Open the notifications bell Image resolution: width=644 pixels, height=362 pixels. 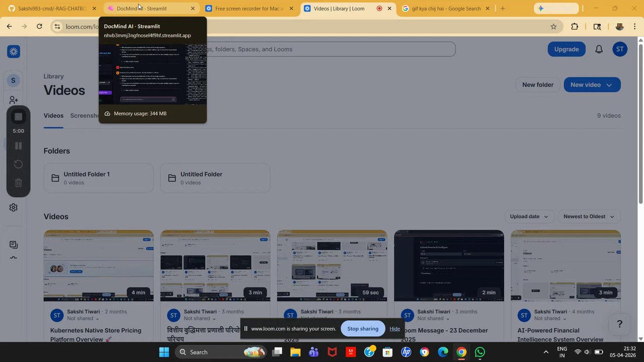pos(599,49)
